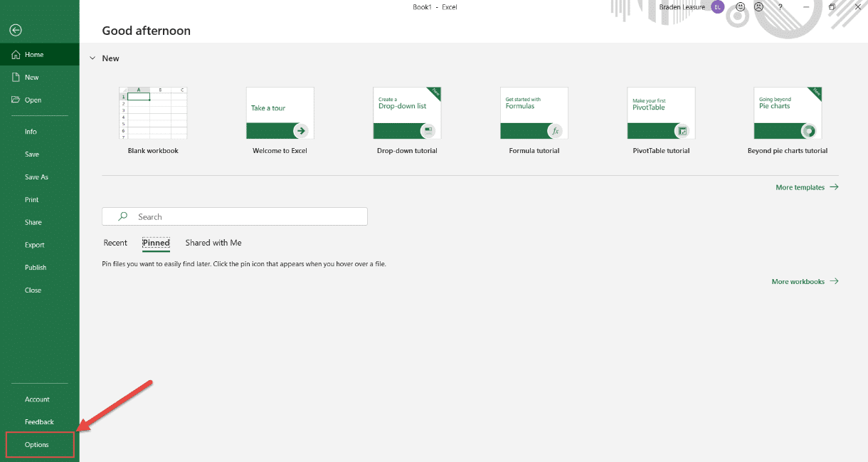868x462 pixels.
Task: Open Help with the question mark icon
Action: tap(780, 7)
